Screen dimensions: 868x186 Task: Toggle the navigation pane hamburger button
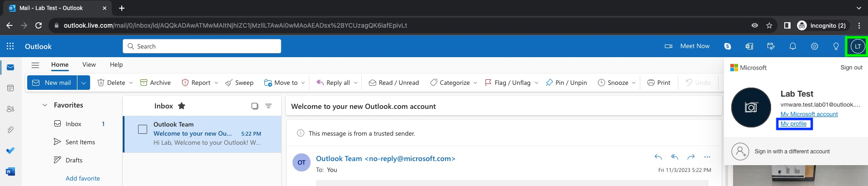pos(35,65)
